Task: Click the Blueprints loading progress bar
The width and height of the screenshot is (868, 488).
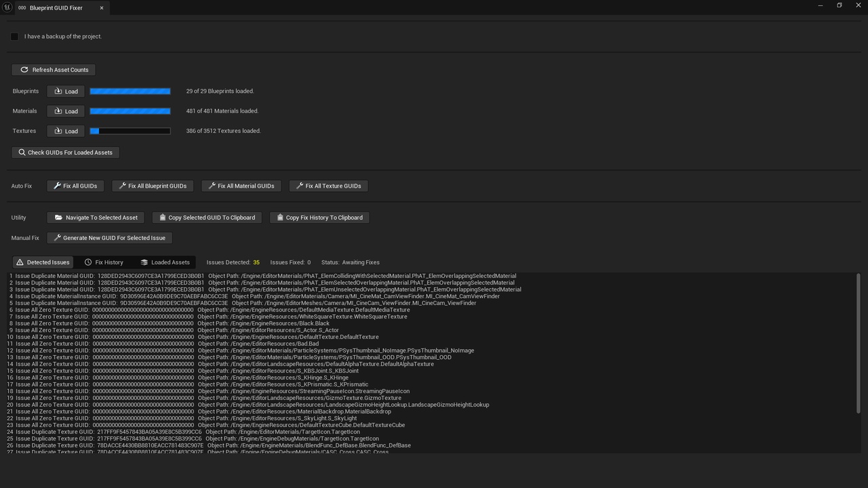Action: (x=130, y=91)
